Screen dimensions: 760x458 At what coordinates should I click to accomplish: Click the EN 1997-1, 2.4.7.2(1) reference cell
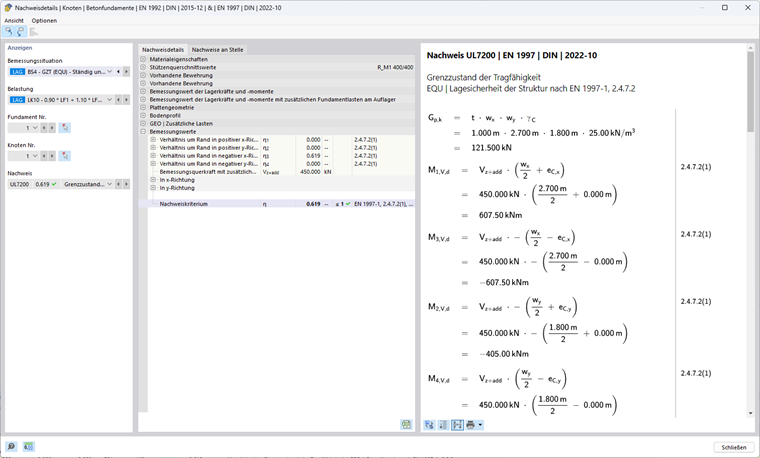tap(383, 204)
